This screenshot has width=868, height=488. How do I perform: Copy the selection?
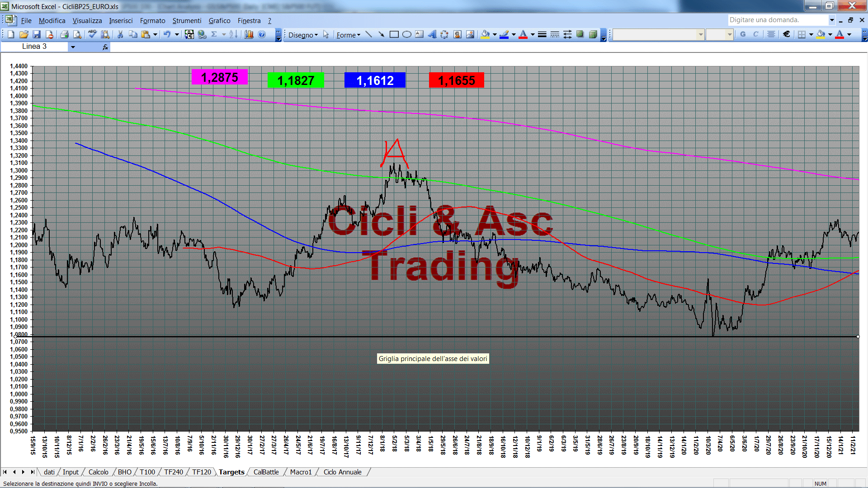click(133, 34)
